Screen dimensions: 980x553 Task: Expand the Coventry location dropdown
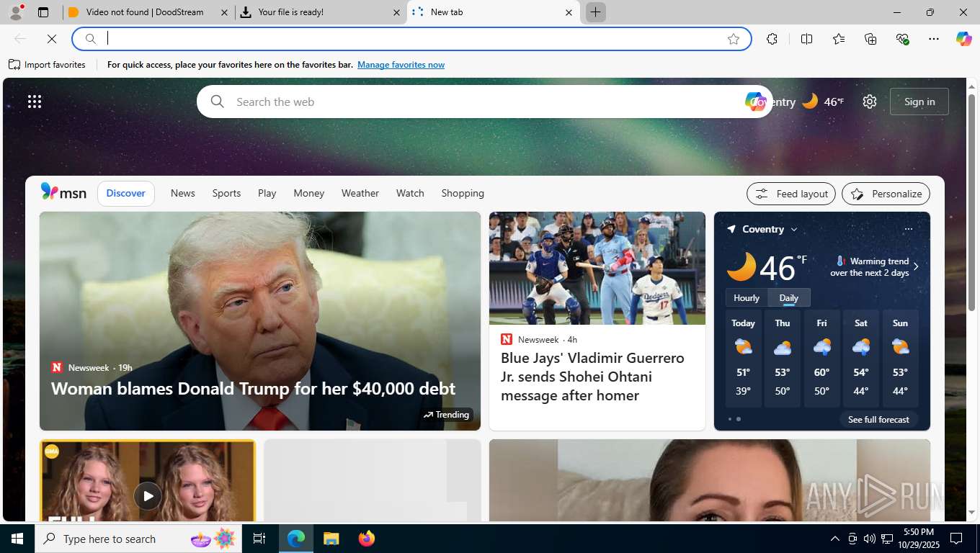tap(794, 229)
